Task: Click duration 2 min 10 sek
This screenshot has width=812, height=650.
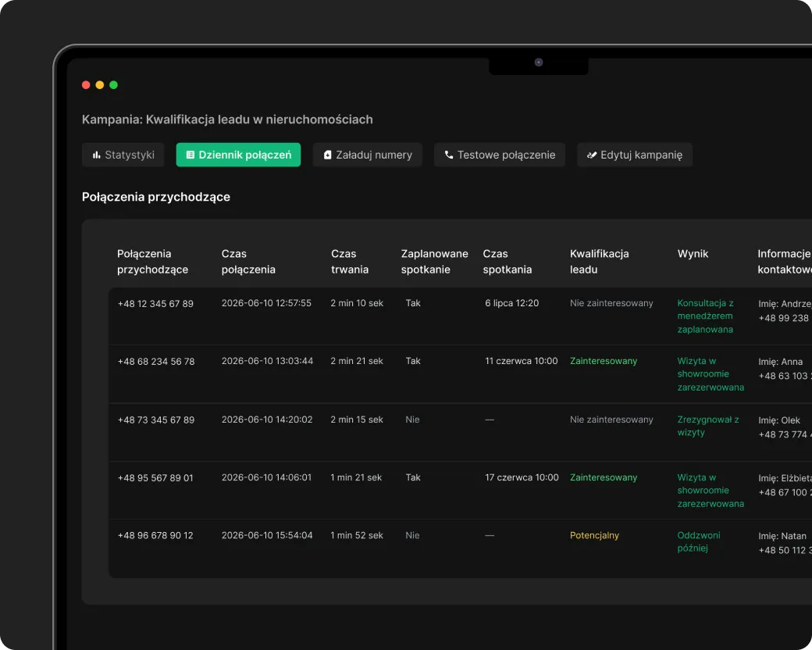Action: (357, 303)
